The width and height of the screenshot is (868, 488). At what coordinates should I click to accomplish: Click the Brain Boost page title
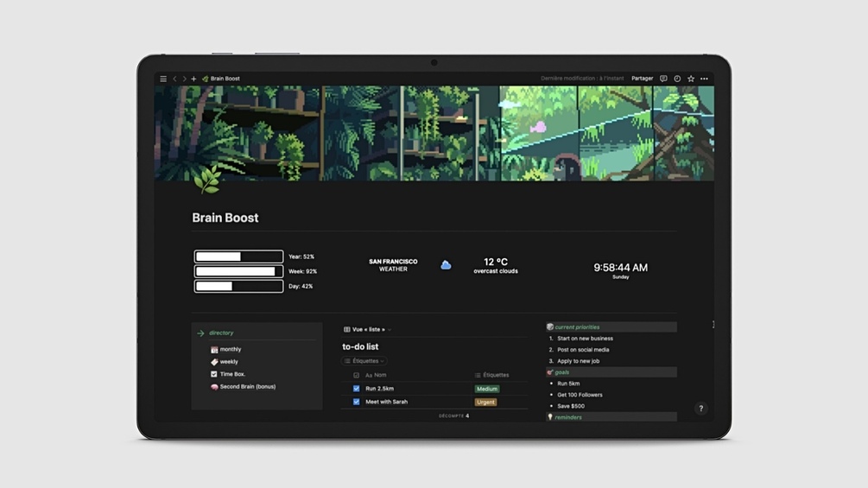[225, 218]
